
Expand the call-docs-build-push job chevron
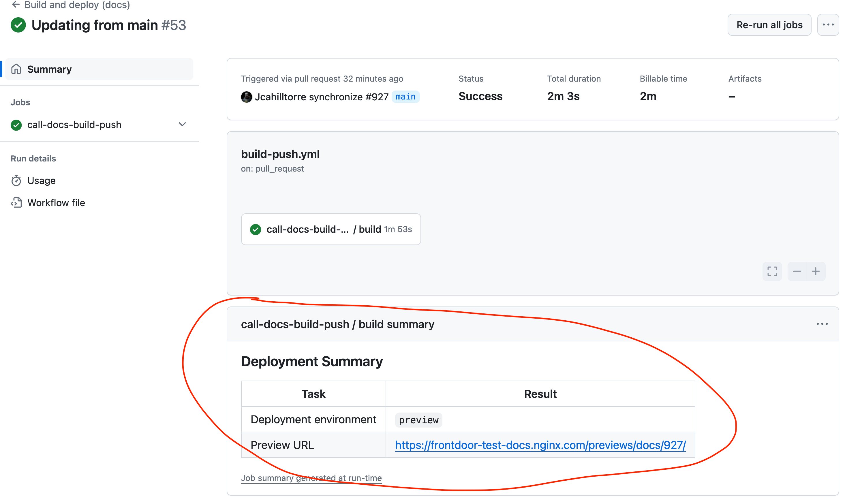pyautogui.click(x=182, y=124)
